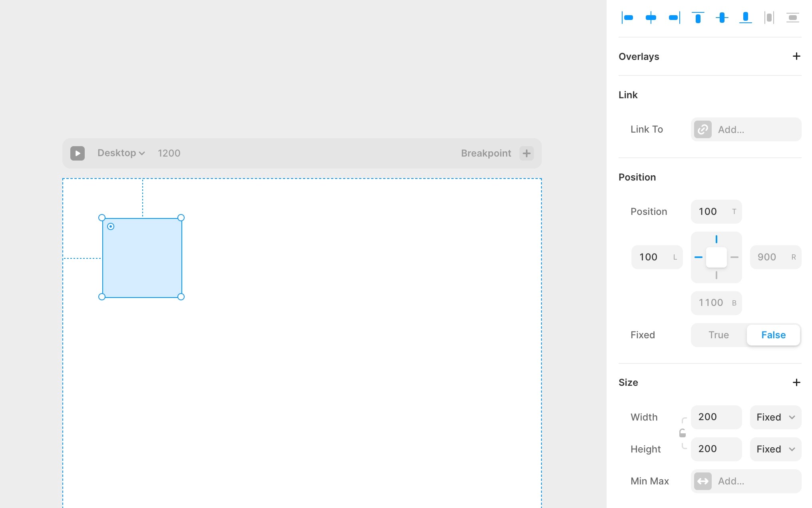Open the Width sizing Fixed dropdown
This screenshot has width=812, height=508.
[x=775, y=417]
